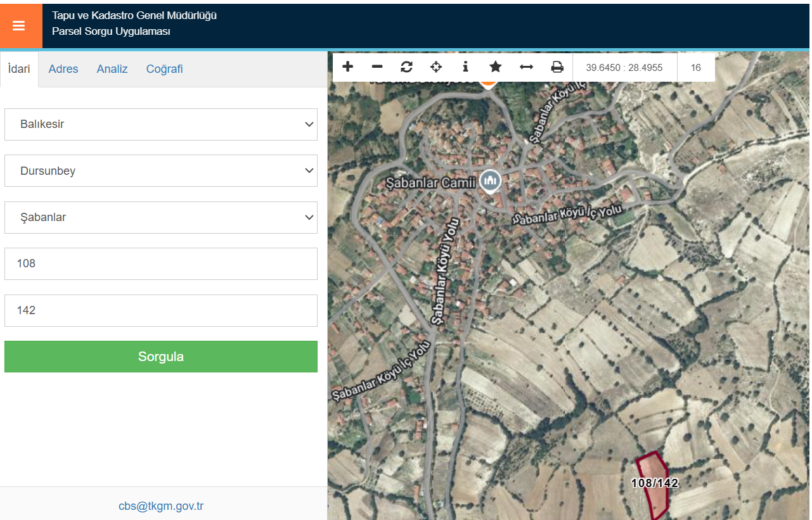Image resolution: width=812 pixels, height=520 pixels.
Task: Click the Şabanlar Camii mosque marker
Action: pyautogui.click(x=489, y=181)
